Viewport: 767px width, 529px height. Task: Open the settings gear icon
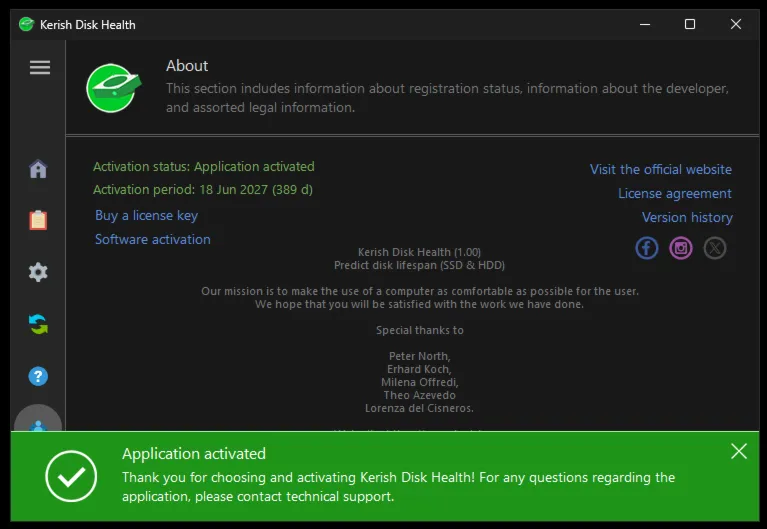click(38, 272)
